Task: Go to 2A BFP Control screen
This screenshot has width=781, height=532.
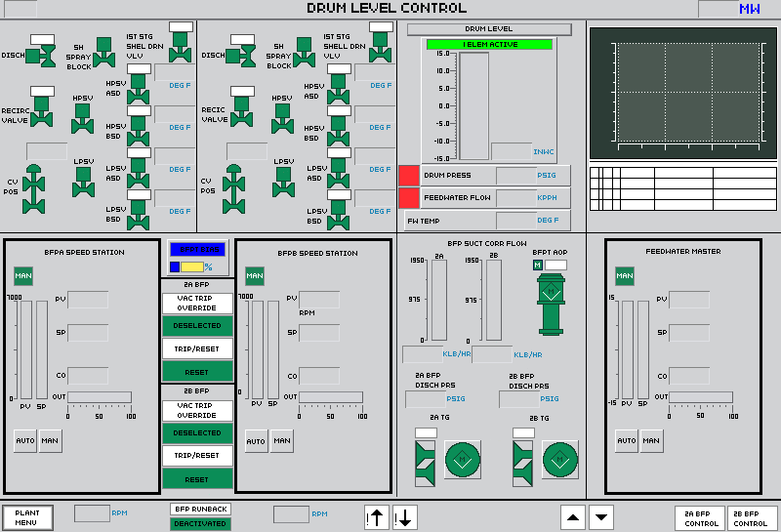Action: pyautogui.click(x=700, y=518)
